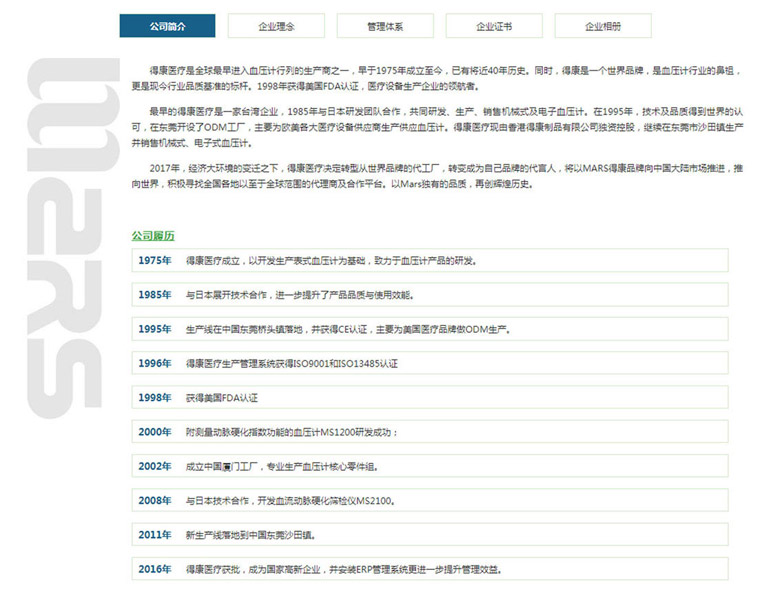Image resolution: width=758 pixels, height=607 pixels.
Task: Switch to the 企业理念 tab
Action: 276,26
